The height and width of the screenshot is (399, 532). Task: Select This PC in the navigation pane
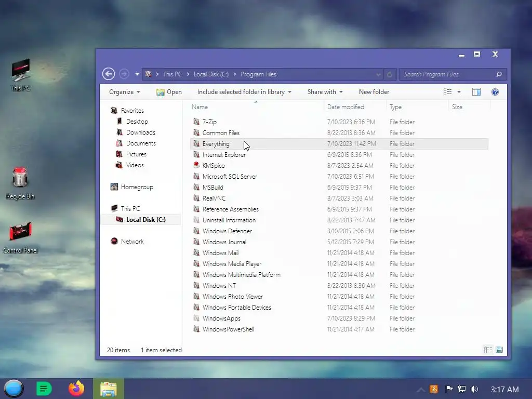coord(130,209)
